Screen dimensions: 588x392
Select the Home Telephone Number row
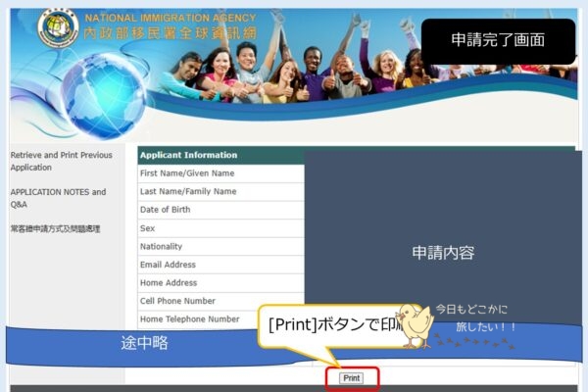pyautogui.click(x=220, y=318)
